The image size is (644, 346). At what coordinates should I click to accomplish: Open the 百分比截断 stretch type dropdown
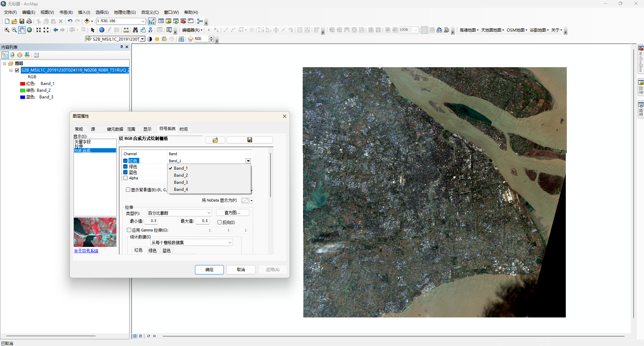click(x=180, y=213)
